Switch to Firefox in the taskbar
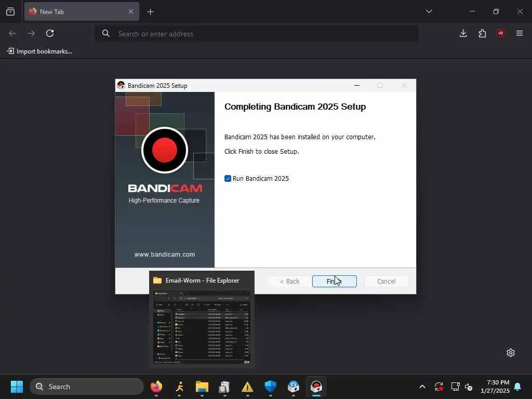The image size is (532, 399). click(x=156, y=387)
